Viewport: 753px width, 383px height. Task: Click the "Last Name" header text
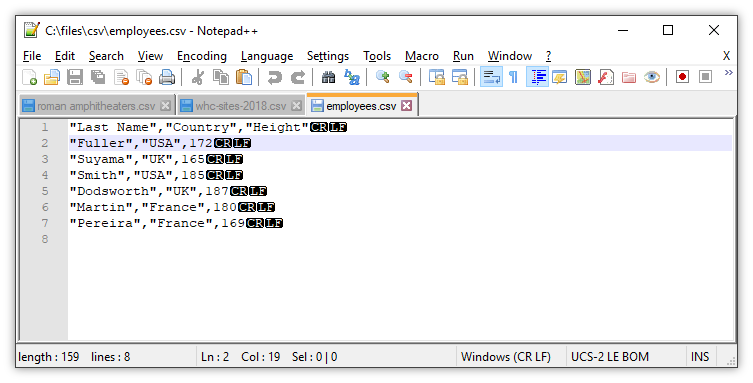(113, 127)
